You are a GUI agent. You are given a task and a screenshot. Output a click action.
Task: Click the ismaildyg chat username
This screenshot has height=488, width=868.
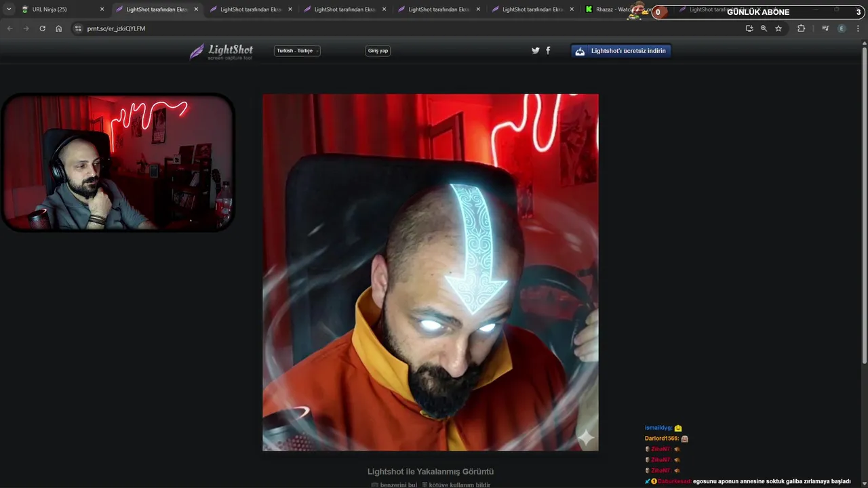(658, 428)
